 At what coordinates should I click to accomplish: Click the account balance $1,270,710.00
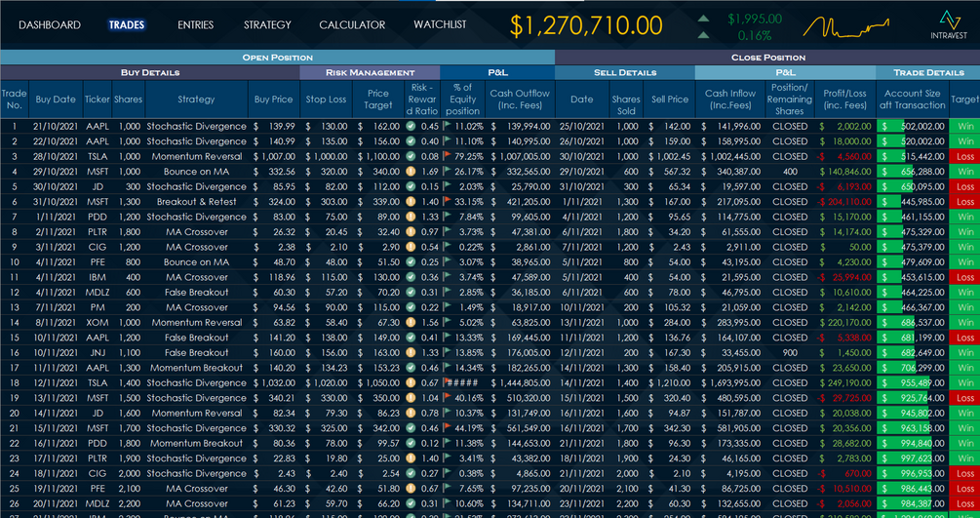pyautogui.click(x=586, y=25)
